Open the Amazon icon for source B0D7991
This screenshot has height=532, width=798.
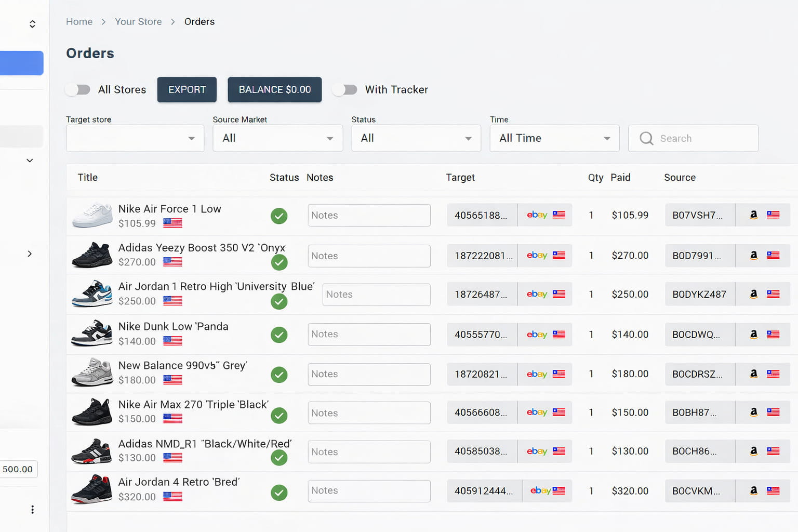[753, 255]
